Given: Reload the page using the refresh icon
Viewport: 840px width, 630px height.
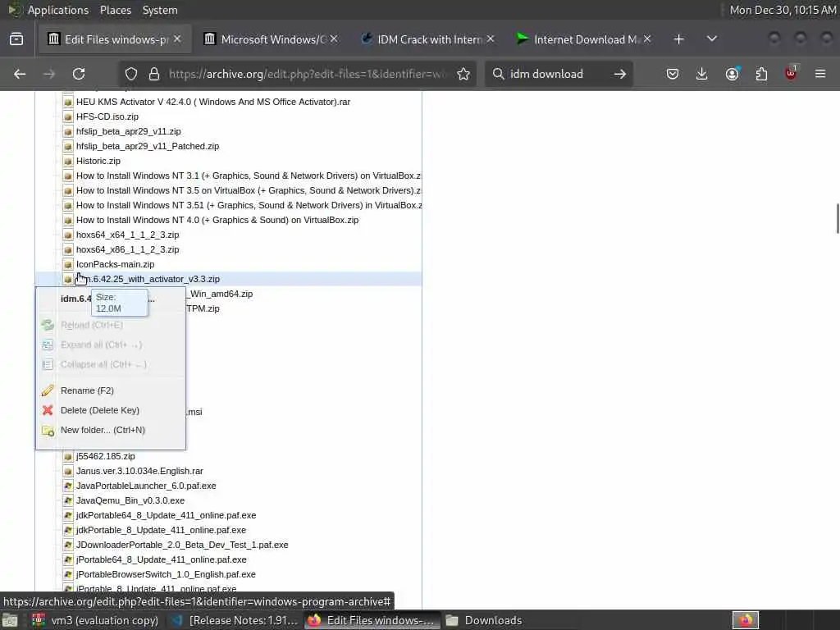Looking at the screenshot, I should [x=79, y=74].
